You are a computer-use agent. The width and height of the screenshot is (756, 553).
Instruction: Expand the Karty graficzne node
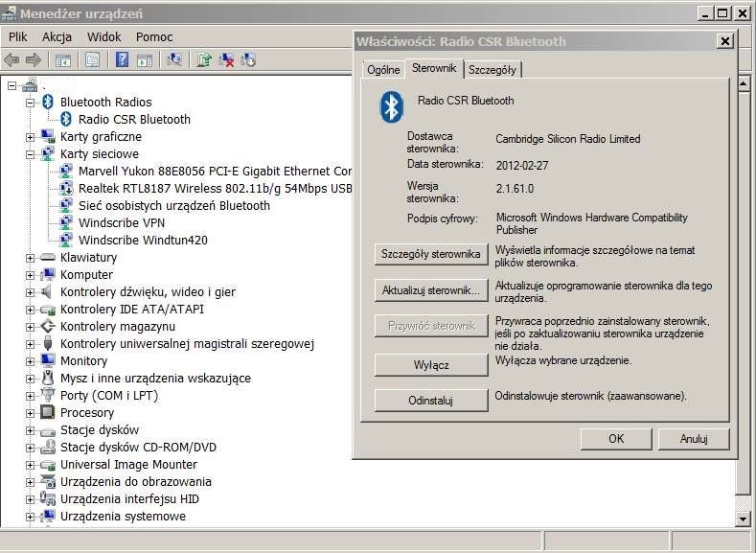pyautogui.click(x=30, y=137)
